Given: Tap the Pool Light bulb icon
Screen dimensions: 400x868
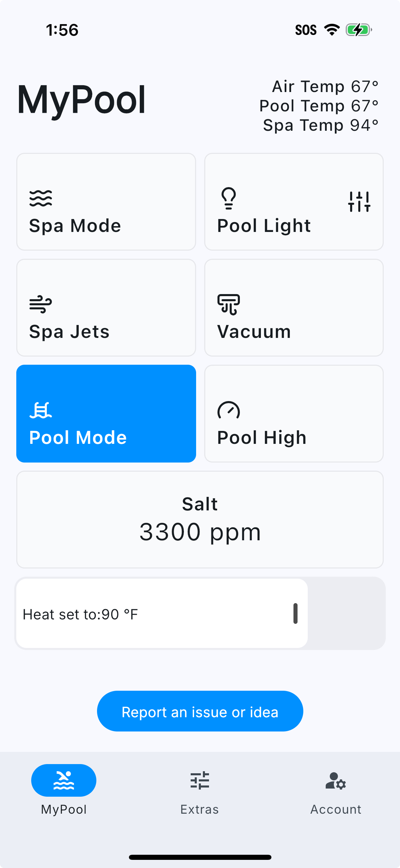Looking at the screenshot, I should click(228, 198).
